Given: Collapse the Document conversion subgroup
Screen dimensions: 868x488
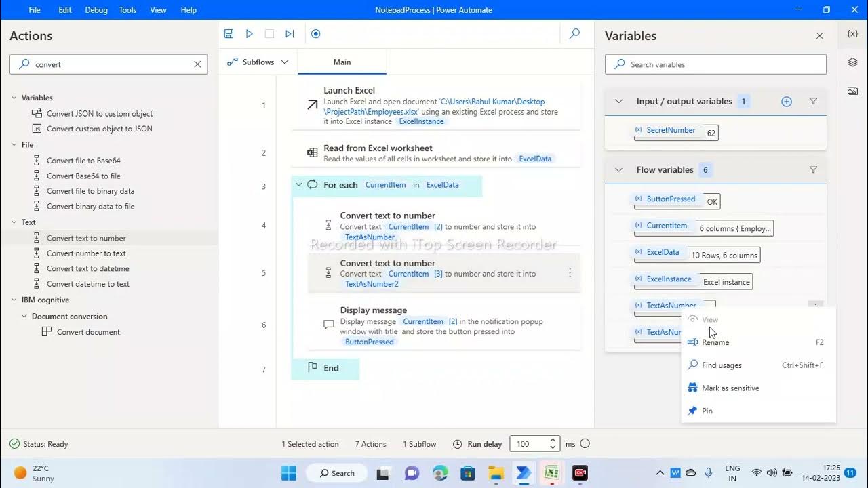Looking at the screenshot, I should [x=24, y=316].
